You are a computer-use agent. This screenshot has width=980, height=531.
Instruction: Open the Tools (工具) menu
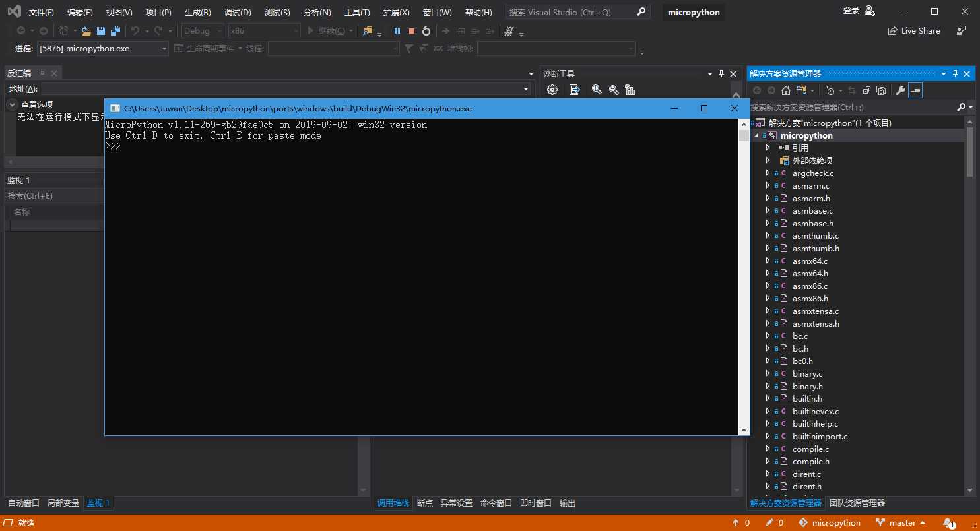[357, 13]
